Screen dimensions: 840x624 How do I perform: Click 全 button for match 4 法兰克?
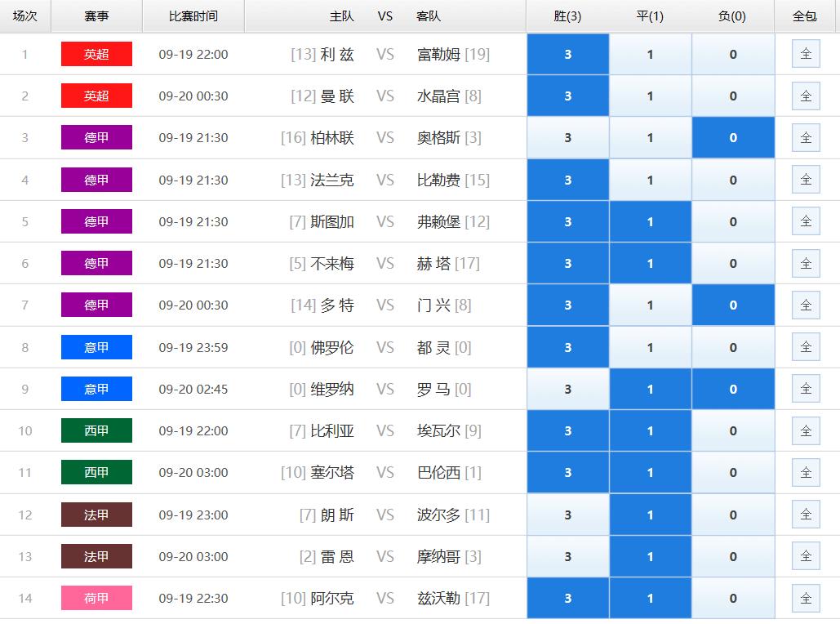tap(806, 180)
